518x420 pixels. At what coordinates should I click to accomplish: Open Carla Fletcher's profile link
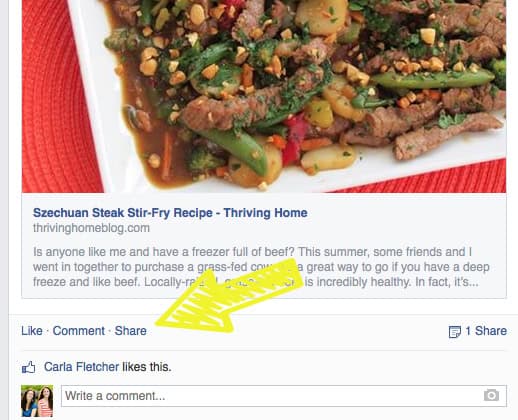(x=81, y=367)
